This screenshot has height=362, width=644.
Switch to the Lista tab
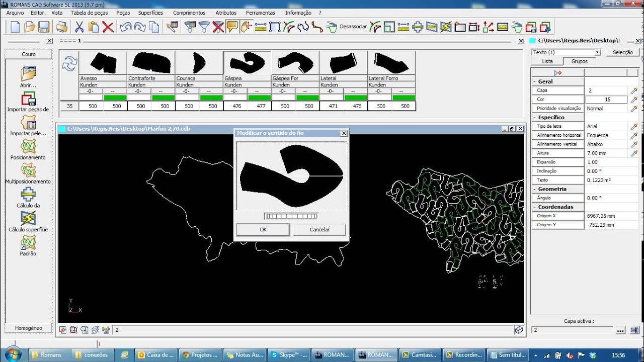[547, 61]
